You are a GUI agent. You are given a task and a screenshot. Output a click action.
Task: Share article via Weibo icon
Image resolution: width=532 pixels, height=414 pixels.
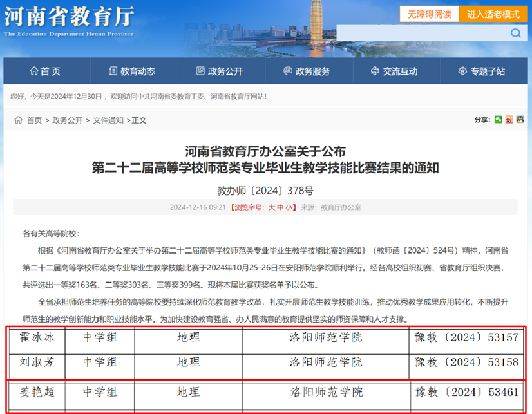coord(509,120)
